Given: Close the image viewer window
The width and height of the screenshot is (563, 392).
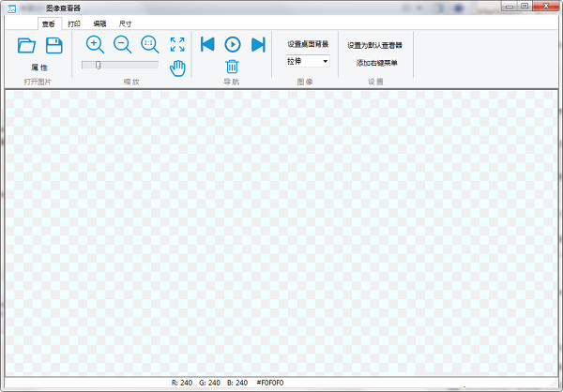Looking at the screenshot, I should (546, 7).
